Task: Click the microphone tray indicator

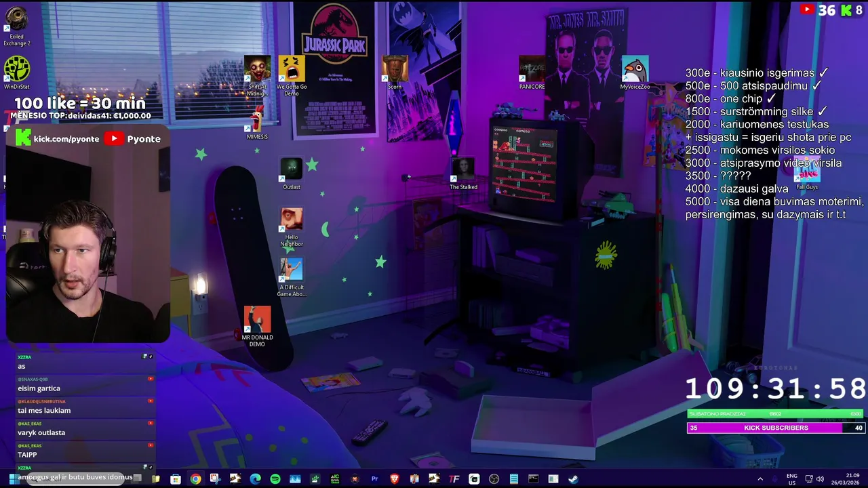Action: click(x=776, y=479)
